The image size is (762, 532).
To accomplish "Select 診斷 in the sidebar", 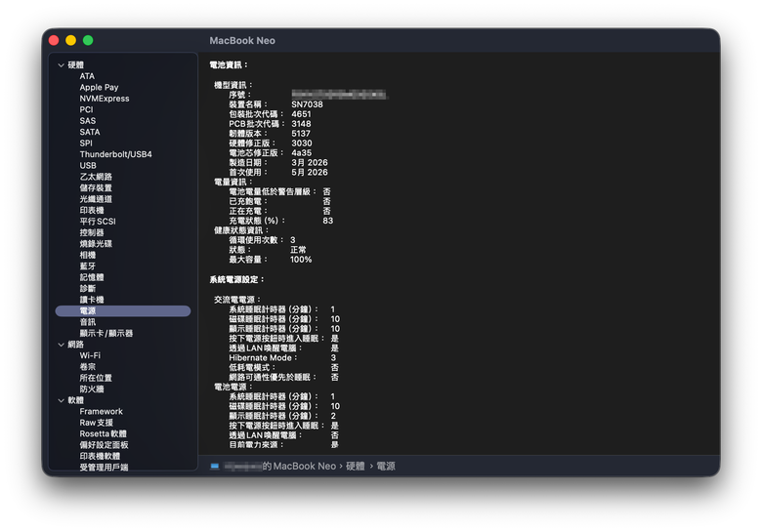I will 88,288.
